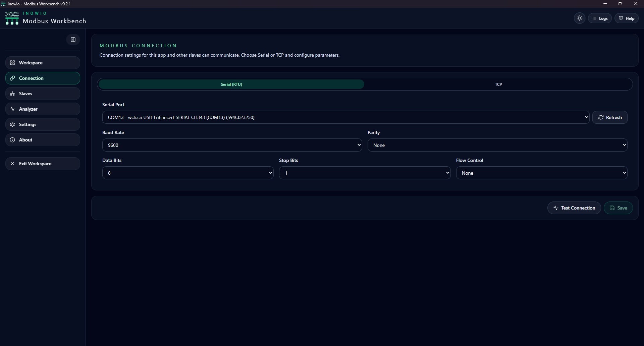Refresh the serial port list
Viewport: 644px width, 346px height.
point(610,117)
